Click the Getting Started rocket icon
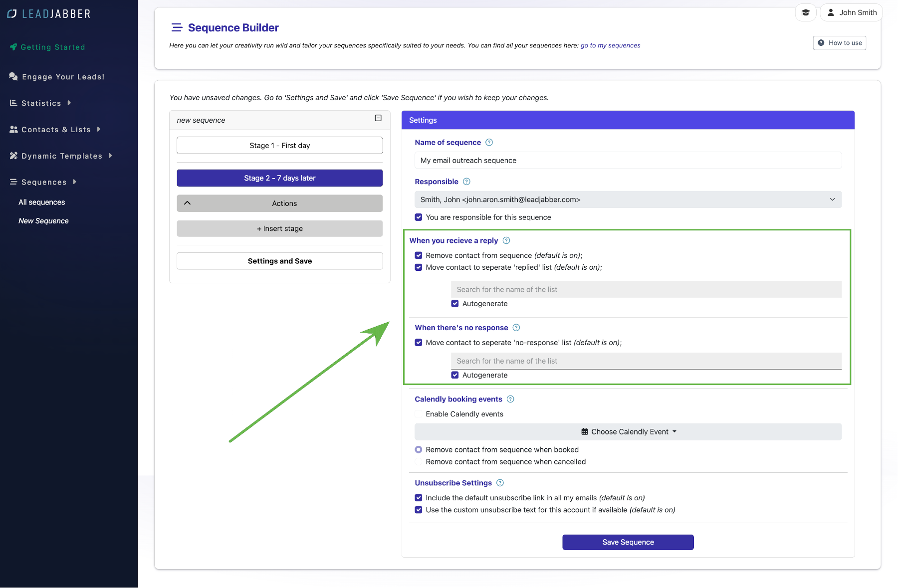Screen dimensions: 898x588 click(13, 47)
